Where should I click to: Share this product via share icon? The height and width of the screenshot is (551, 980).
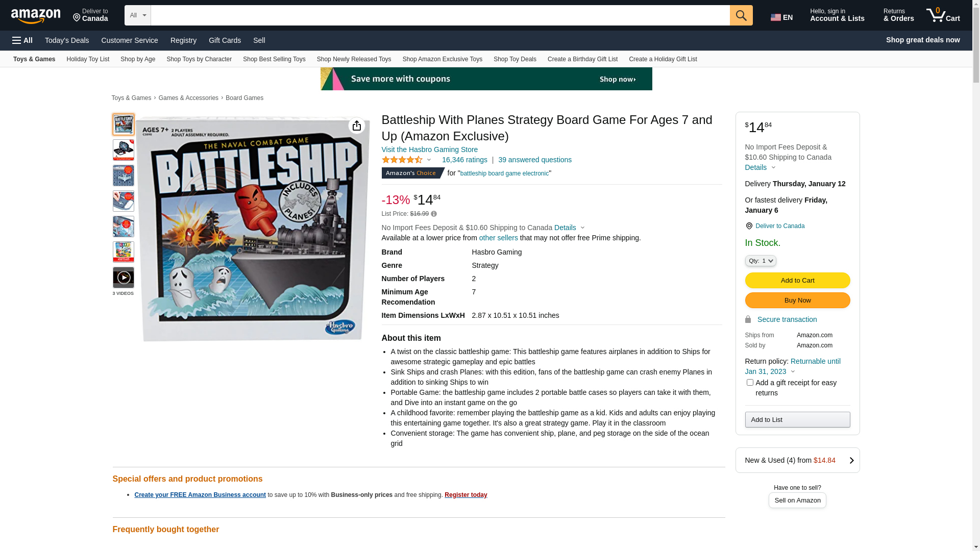(357, 126)
